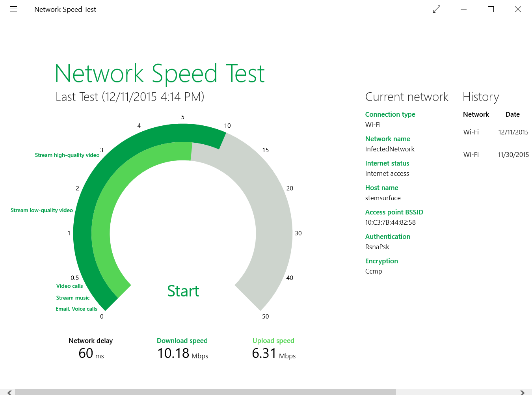532x395 pixels.
Task: Click the expand to full-screen icon
Action: (437, 9)
